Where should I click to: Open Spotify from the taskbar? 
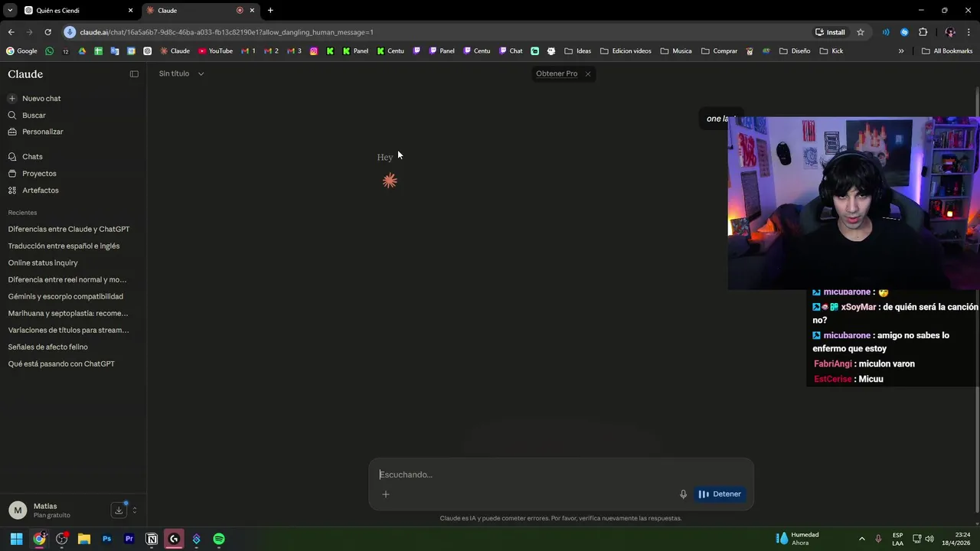(x=219, y=539)
